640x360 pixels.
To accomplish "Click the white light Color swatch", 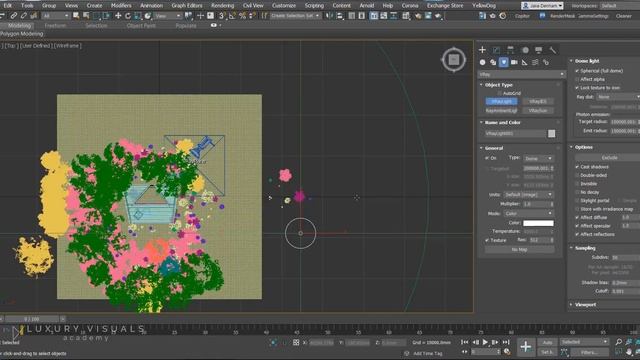I will coord(538,223).
